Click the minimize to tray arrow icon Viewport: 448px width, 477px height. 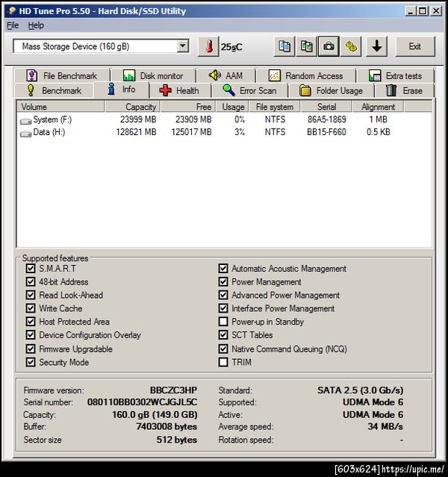point(376,46)
